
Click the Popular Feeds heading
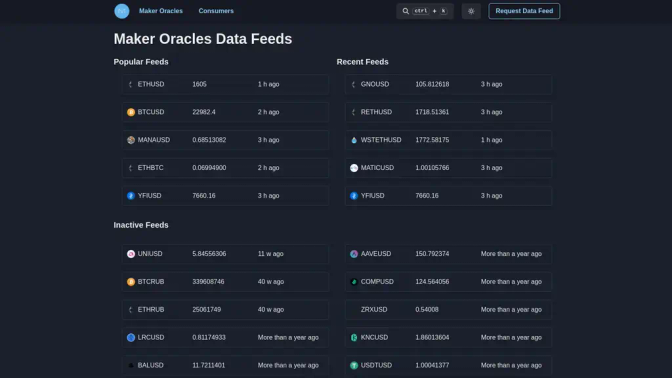tap(141, 62)
